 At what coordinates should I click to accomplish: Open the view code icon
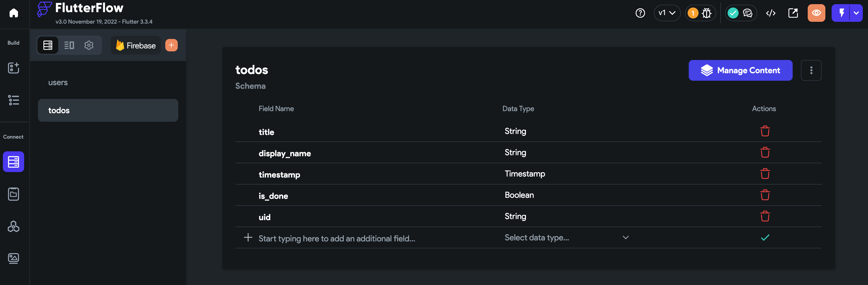771,13
